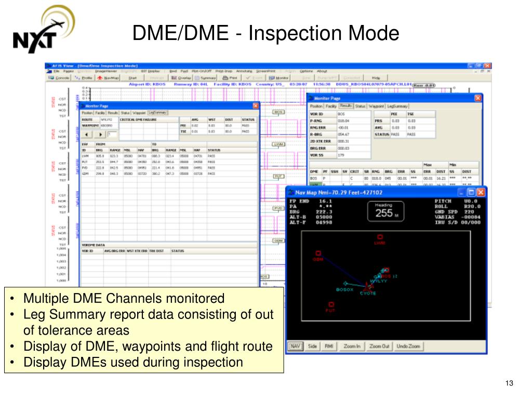Click the PVD plot label on chart

[x=278, y=208]
